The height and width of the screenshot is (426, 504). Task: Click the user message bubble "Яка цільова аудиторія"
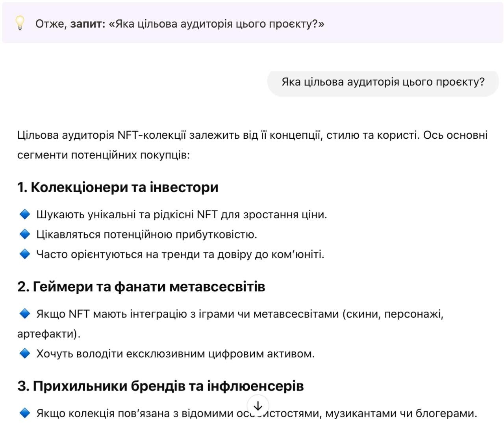[383, 82]
